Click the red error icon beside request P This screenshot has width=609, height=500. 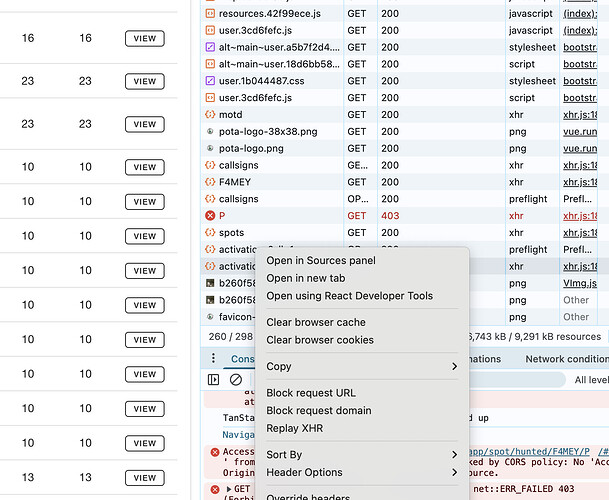[210, 215]
